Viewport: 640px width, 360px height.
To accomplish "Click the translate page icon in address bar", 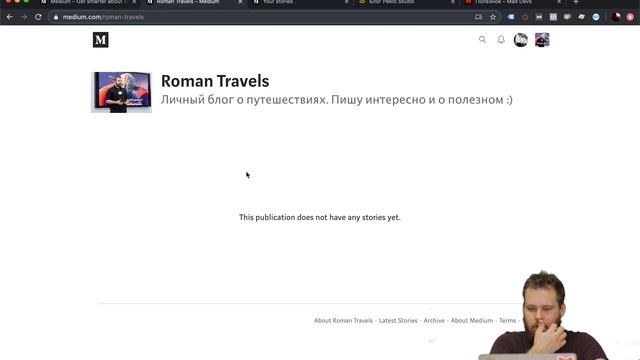I will 478,17.
